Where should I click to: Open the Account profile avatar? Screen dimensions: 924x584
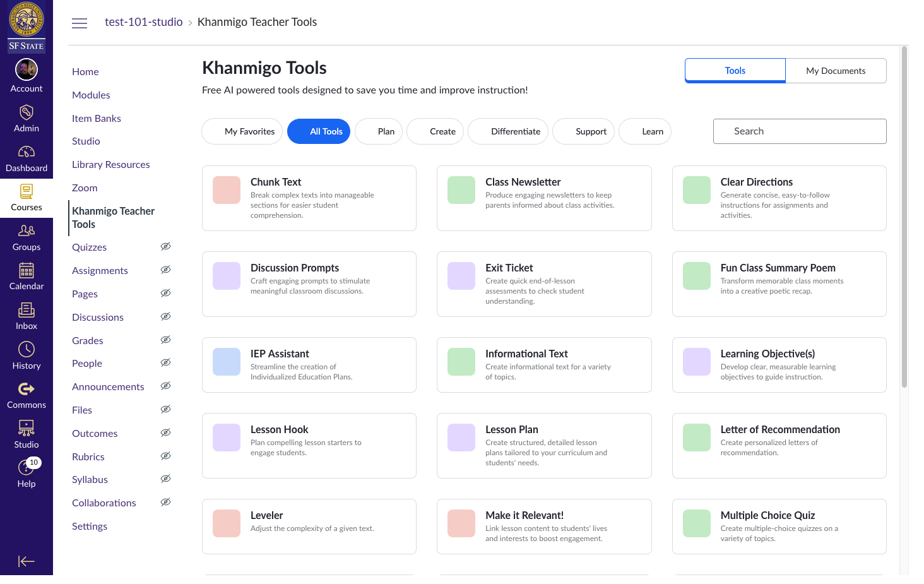[27, 69]
